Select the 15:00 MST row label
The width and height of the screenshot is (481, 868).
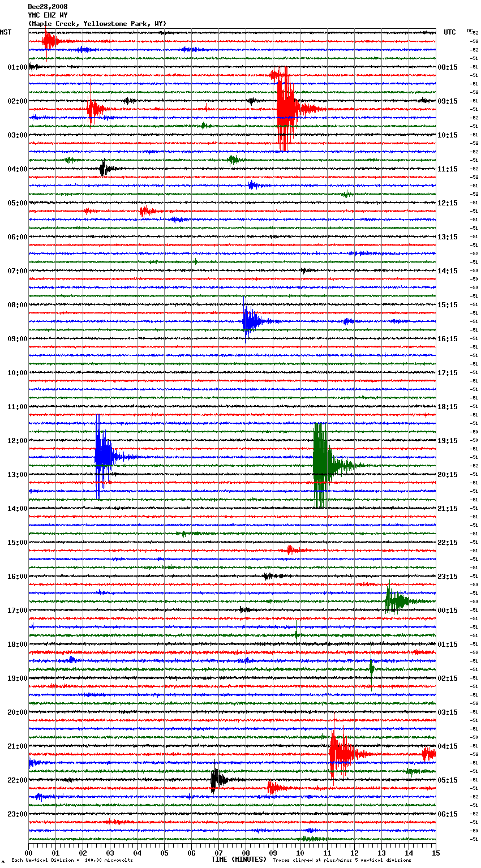click(x=17, y=543)
